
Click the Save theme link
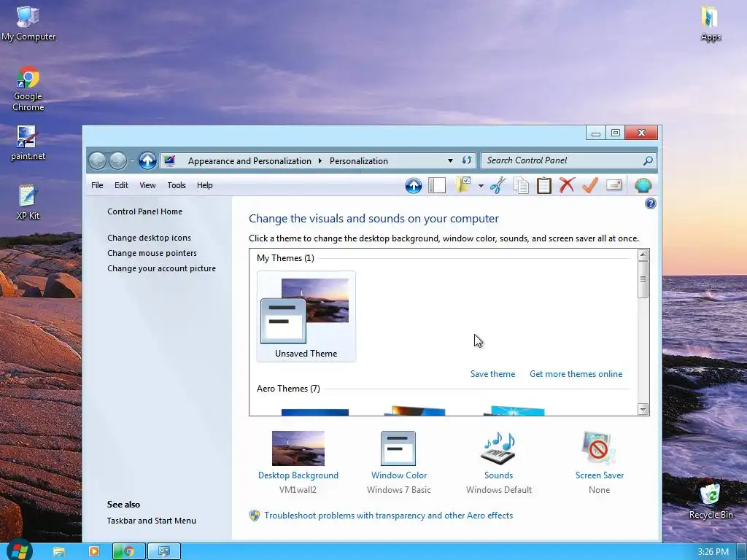point(492,374)
